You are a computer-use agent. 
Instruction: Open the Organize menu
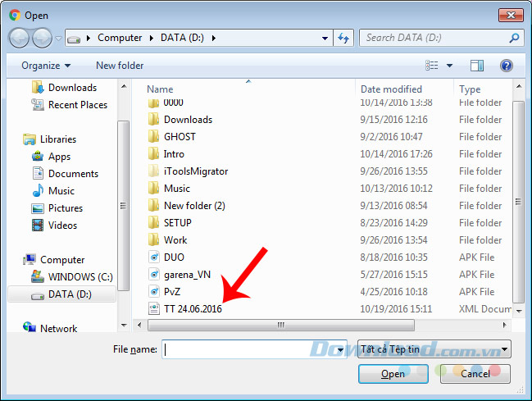(x=46, y=66)
